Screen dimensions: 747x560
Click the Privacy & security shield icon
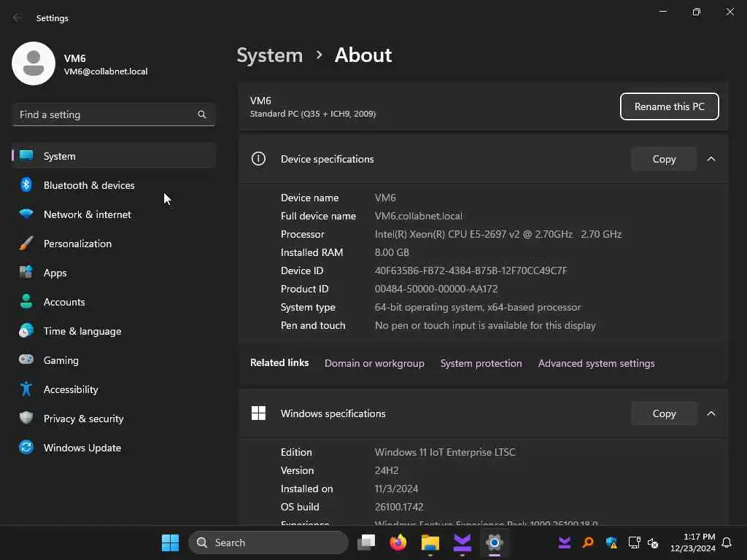click(26, 418)
